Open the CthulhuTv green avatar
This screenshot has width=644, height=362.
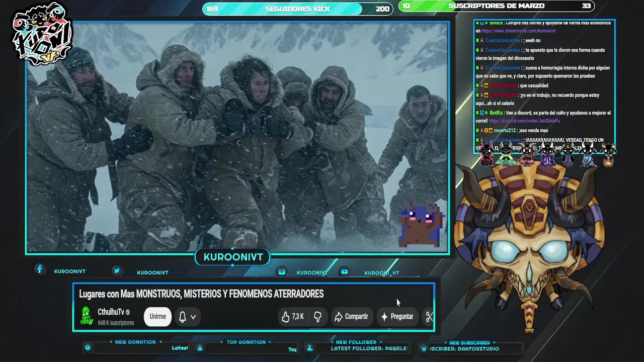(x=87, y=316)
